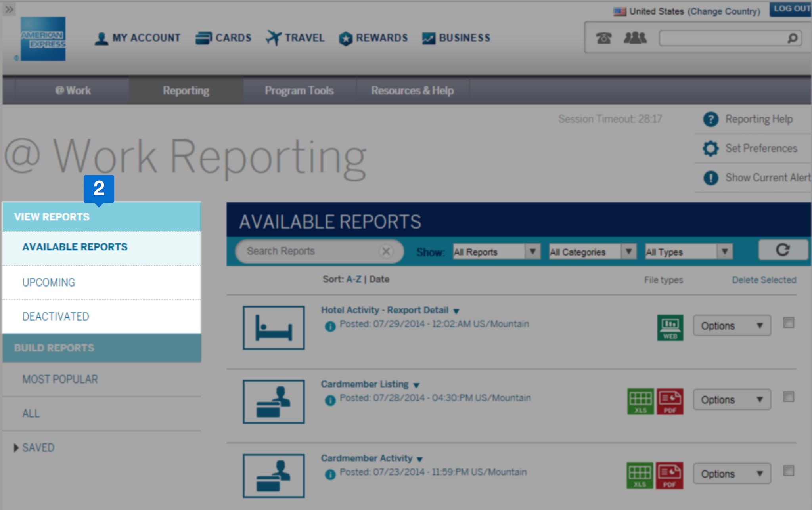The height and width of the screenshot is (510, 812).
Task: Download Cardmember Activity PDF file
Action: click(669, 475)
